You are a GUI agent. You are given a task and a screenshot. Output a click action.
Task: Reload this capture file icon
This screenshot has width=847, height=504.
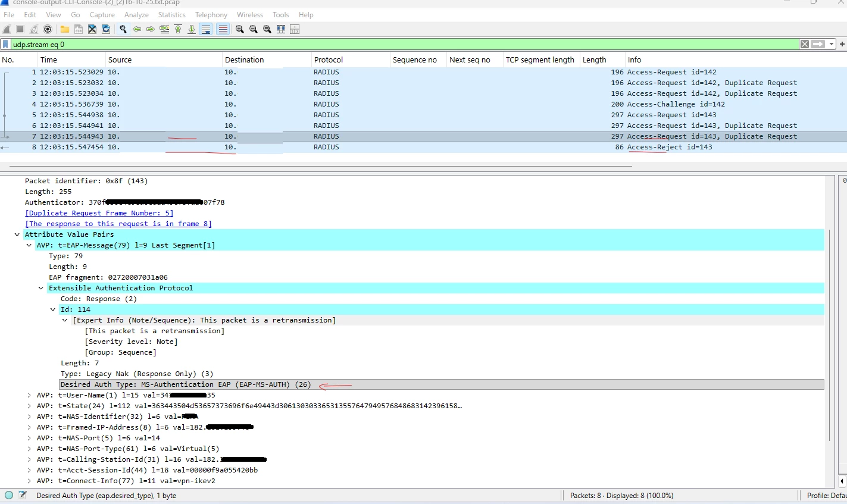[x=106, y=29]
